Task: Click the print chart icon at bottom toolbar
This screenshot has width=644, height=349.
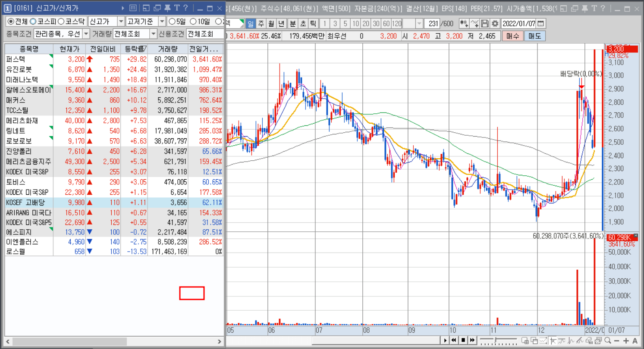Action: [x=598, y=340]
